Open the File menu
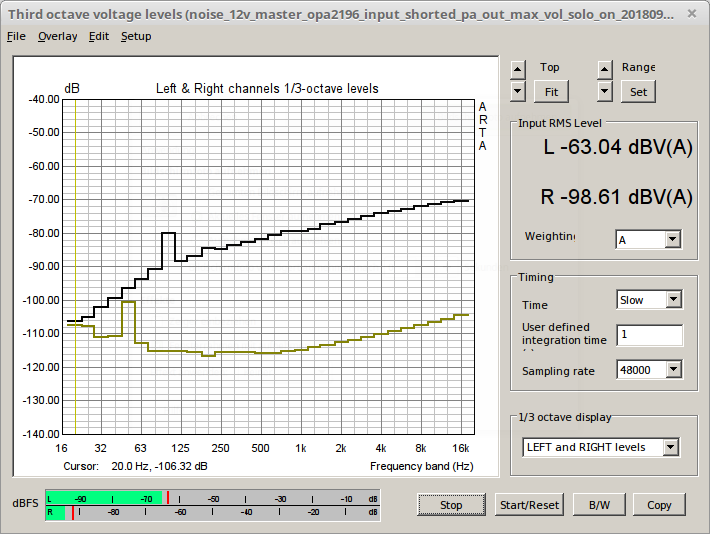Screen dimensions: 710x534 pos(16,36)
